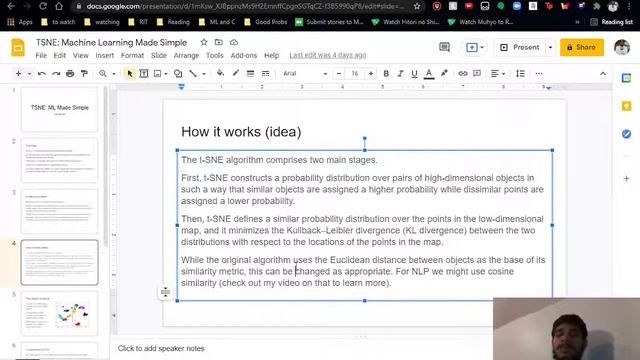640x360 pixels.
Task: Open the Format menu
Action: [132, 55]
